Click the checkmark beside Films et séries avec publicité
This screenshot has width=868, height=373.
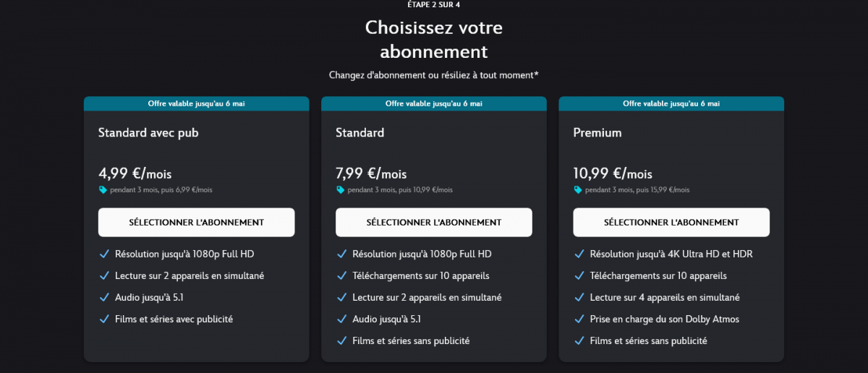(x=103, y=319)
